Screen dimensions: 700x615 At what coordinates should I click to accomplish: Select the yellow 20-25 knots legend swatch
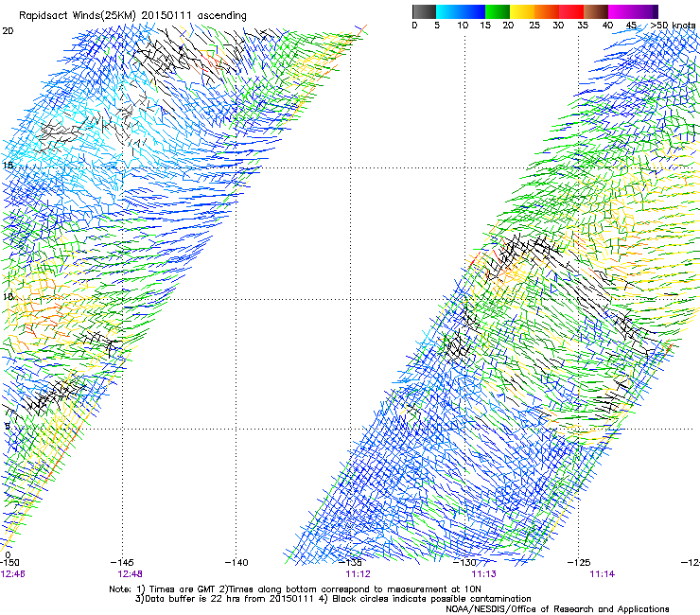pyautogui.click(x=522, y=11)
